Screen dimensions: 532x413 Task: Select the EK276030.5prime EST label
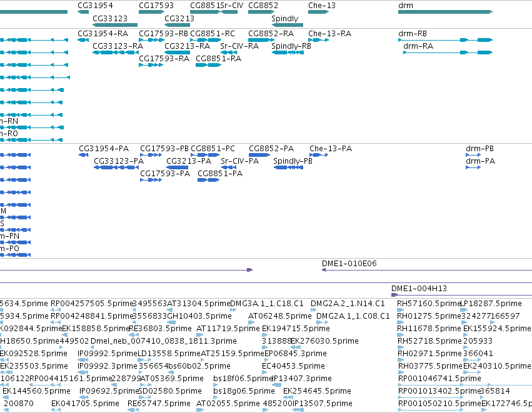point(324,341)
